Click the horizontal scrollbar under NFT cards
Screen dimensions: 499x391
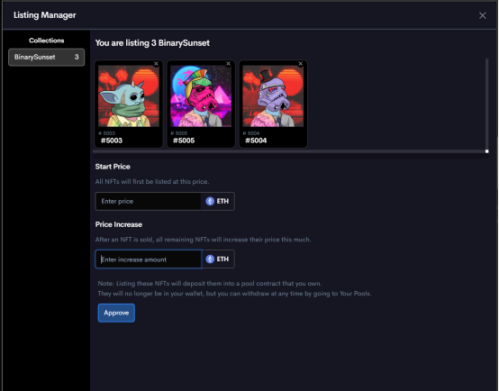click(290, 151)
